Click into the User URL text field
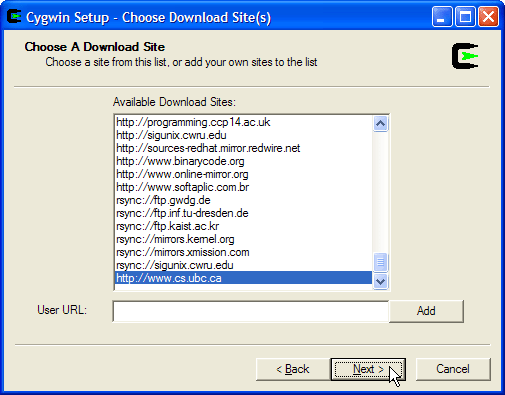Viewport: 505px width, 395px height. coord(251,311)
